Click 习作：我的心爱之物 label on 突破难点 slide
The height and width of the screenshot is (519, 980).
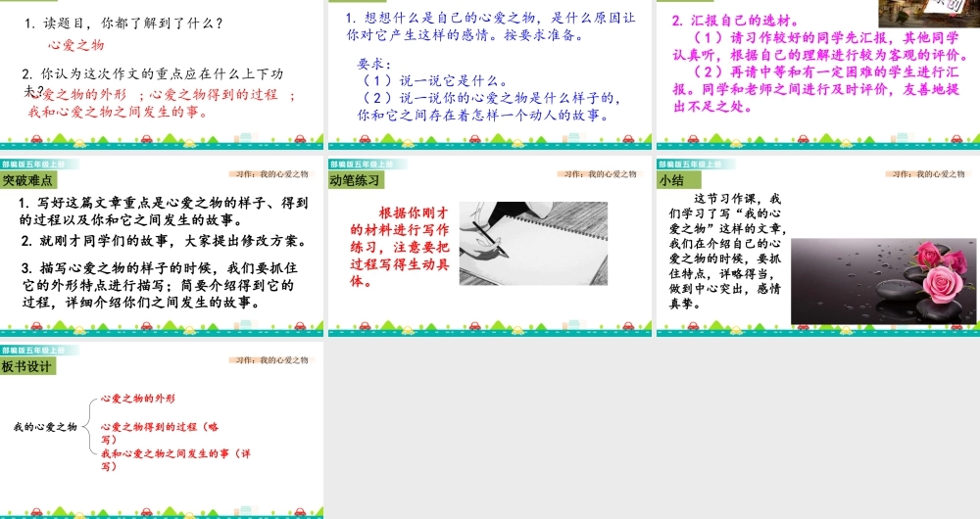click(271, 174)
